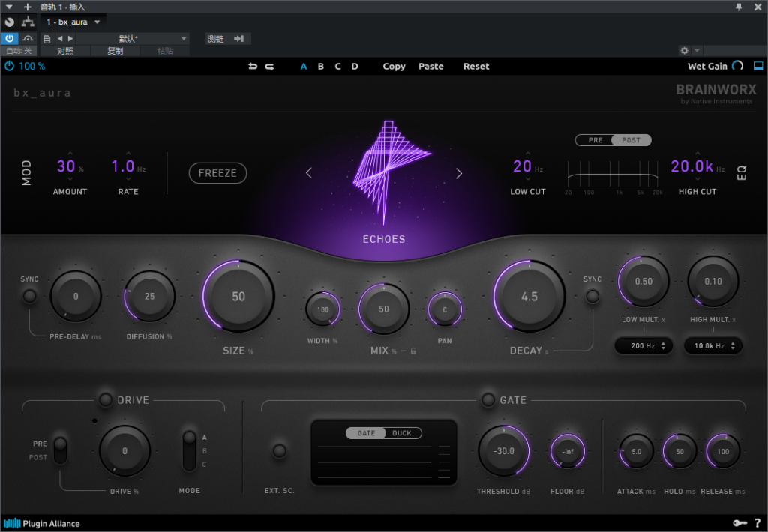Decrease MOD RATE with down chevron

pyautogui.click(x=128, y=179)
